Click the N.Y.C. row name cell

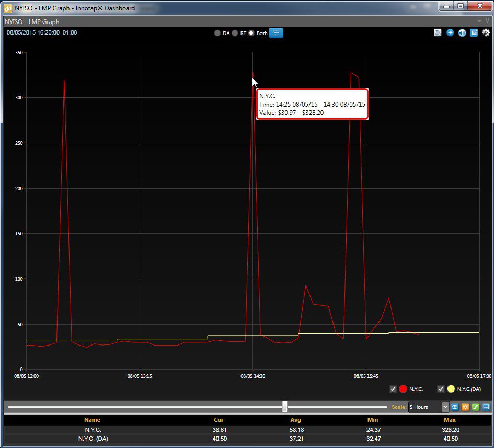tap(93, 430)
